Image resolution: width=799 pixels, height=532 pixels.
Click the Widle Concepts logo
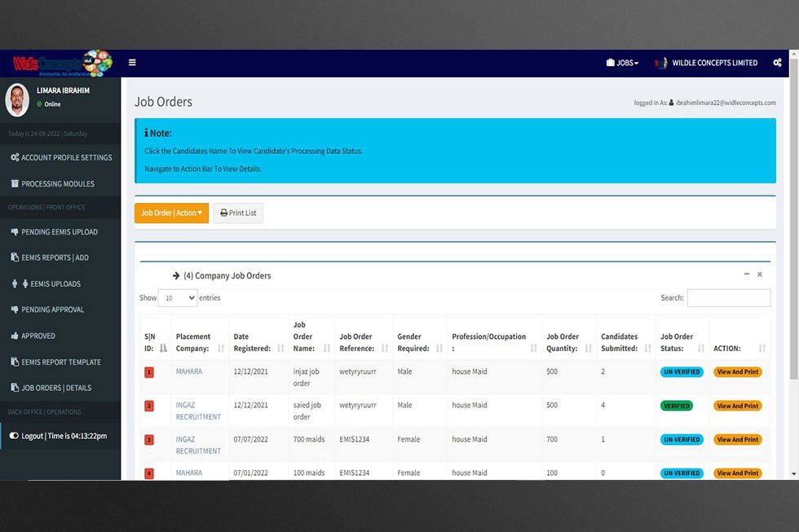tap(61, 64)
